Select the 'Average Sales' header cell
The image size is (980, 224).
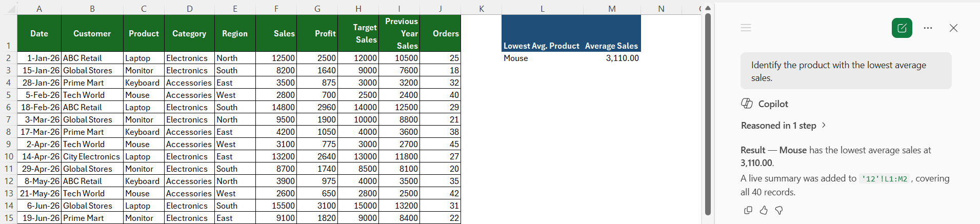coord(612,33)
